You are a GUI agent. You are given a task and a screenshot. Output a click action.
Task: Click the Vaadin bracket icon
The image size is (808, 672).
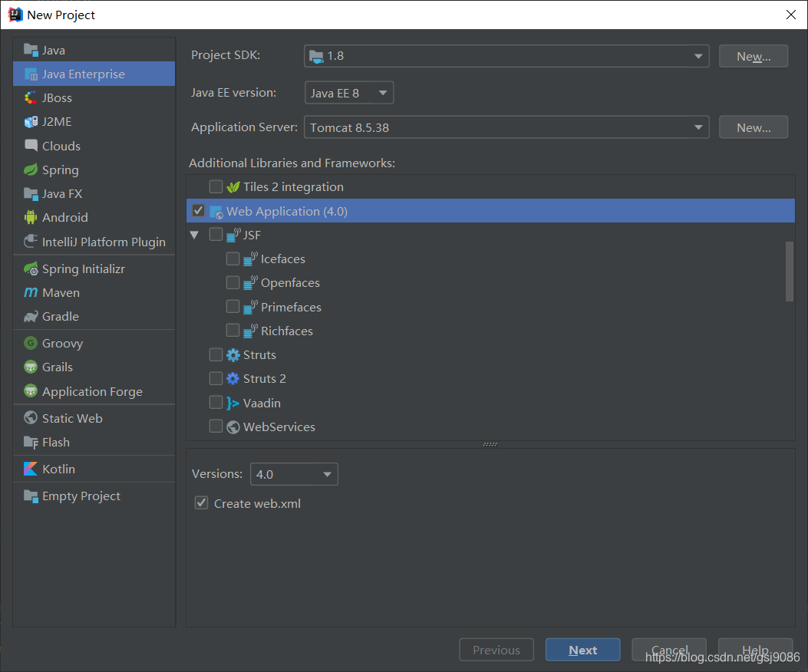(x=233, y=403)
